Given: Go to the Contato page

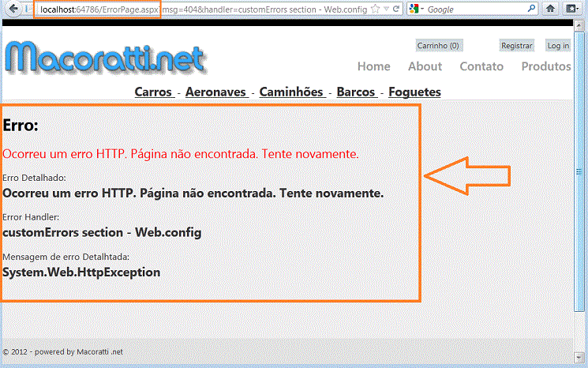Looking at the screenshot, I should coord(481,66).
